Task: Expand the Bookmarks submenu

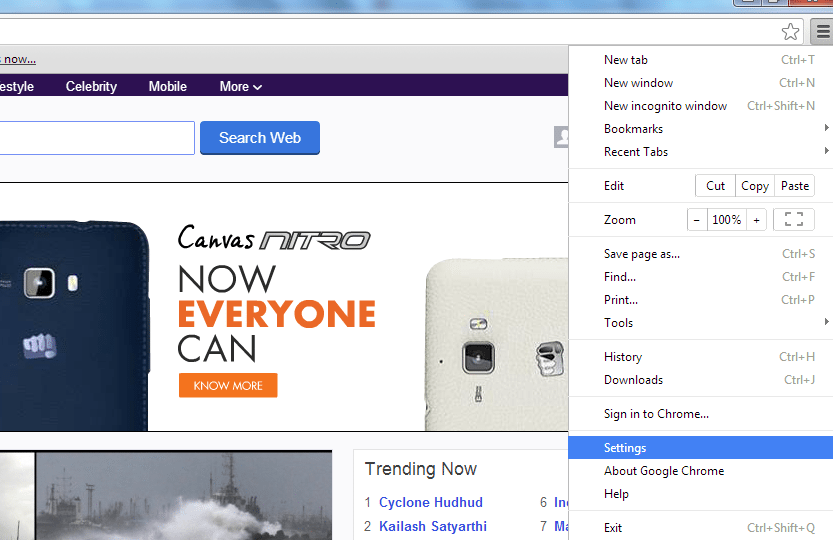Action: point(701,129)
